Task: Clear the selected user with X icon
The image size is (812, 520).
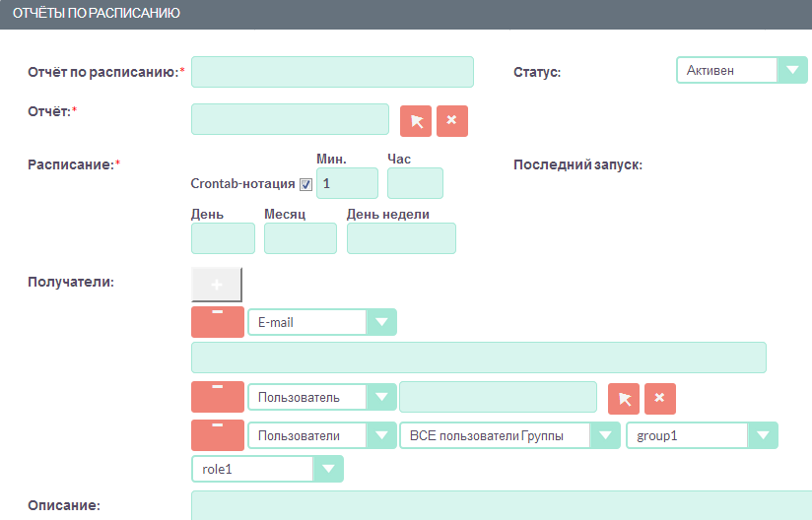Action: [660, 398]
